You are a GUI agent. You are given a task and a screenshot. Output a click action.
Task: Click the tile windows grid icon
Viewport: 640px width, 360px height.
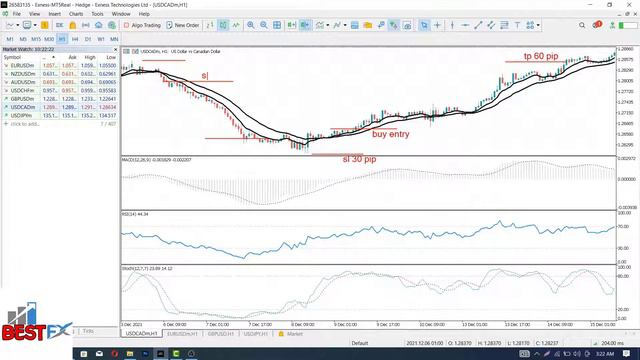click(277, 25)
